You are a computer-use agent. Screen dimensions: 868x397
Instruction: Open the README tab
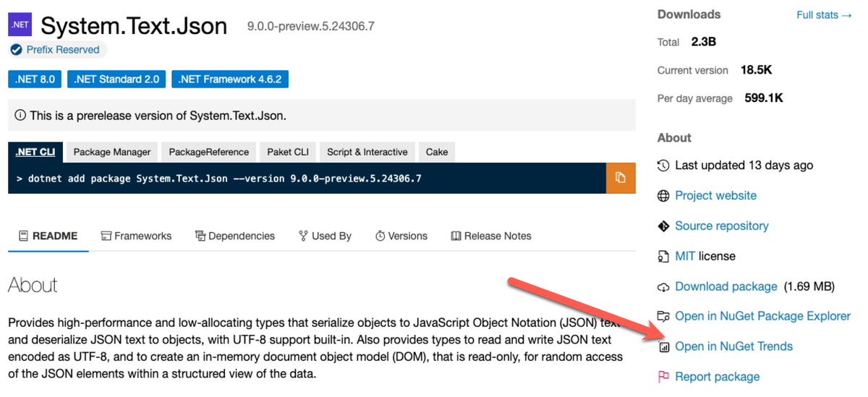point(48,236)
